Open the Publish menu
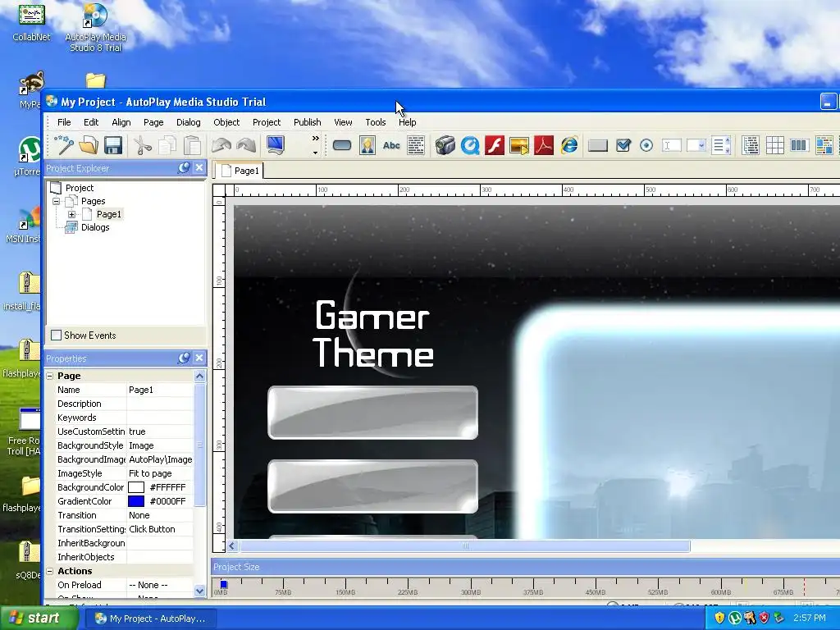Screen dimensions: 840x630 pyautogui.click(x=308, y=122)
